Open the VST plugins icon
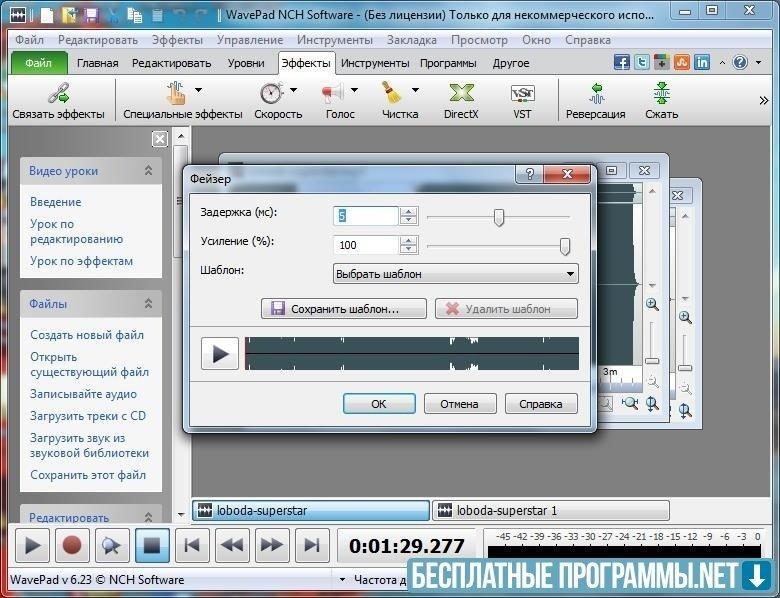Screen dimensions: 780x598 (x=522, y=93)
